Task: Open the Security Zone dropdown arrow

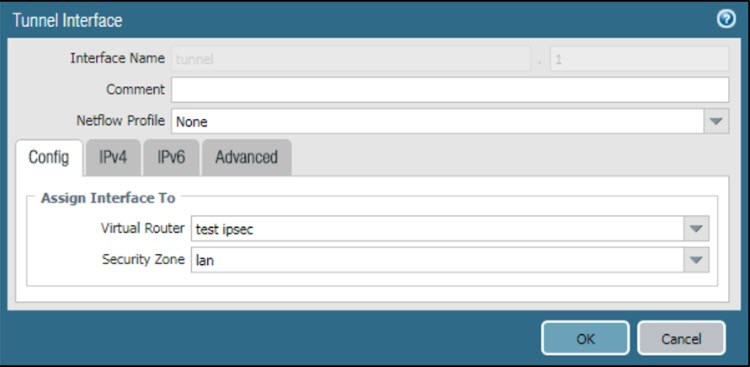Action: tap(696, 260)
